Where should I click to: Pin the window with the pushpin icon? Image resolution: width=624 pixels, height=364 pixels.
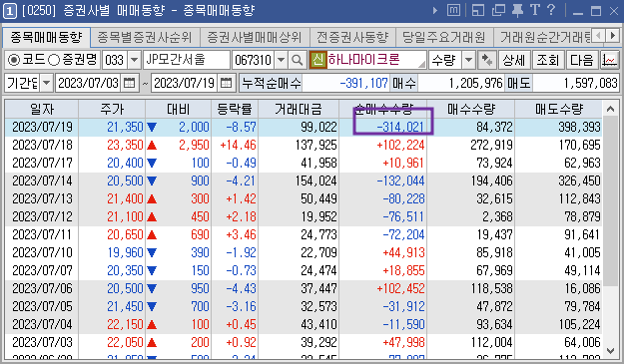coord(517,10)
